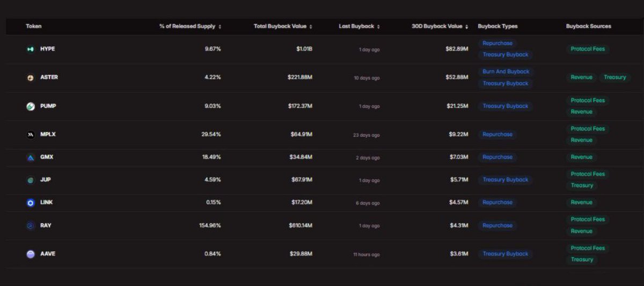Viewport: 644px width, 286px height.
Task: Select Revenue tag in GMX row
Action: tap(582, 158)
